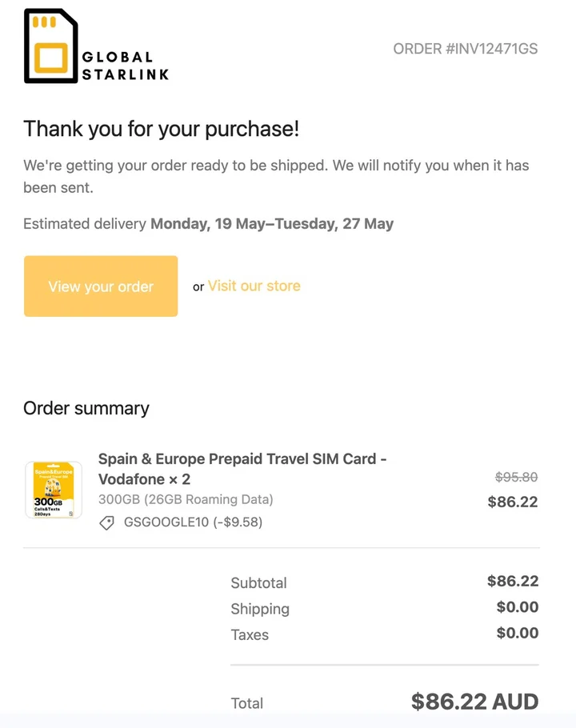Click the estimated delivery date range
The width and height of the screenshot is (576, 728).
[x=272, y=224]
